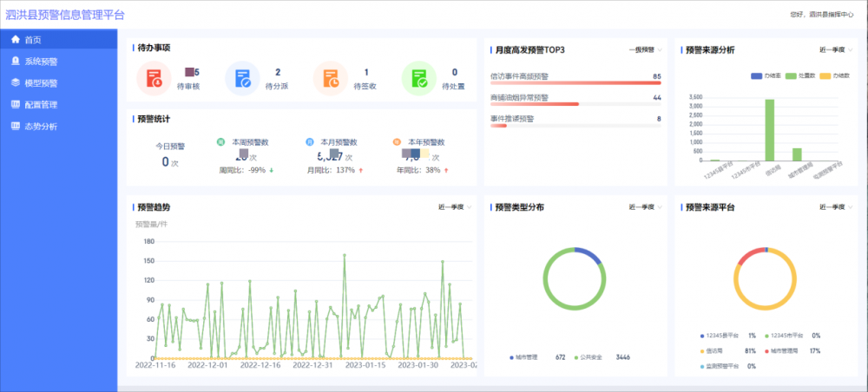Image resolution: width=868 pixels, height=392 pixels.
Task: Click the tall green 信访局 bar
Action: click(x=769, y=130)
